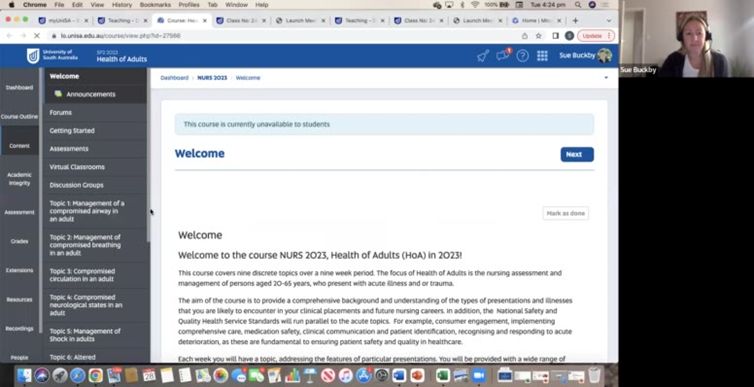
Task: Expand the Chrome tab search chevron
Action: click(x=609, y=21)
